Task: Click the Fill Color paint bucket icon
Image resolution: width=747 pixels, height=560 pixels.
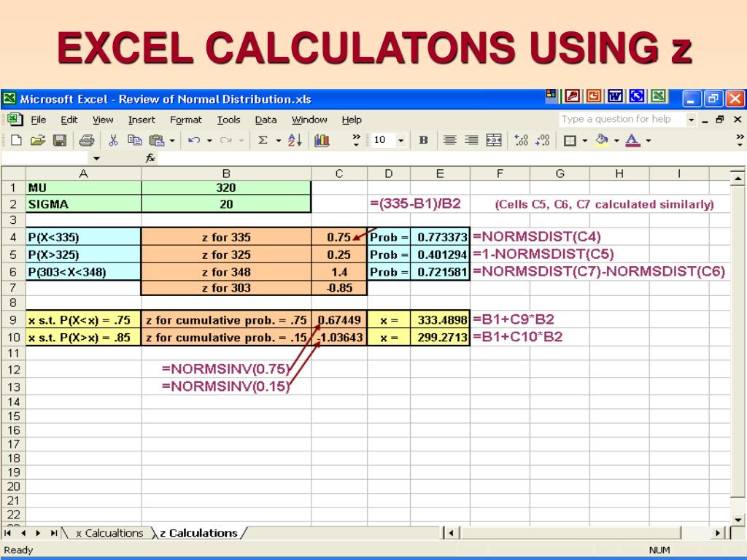Action: point(602,139)
